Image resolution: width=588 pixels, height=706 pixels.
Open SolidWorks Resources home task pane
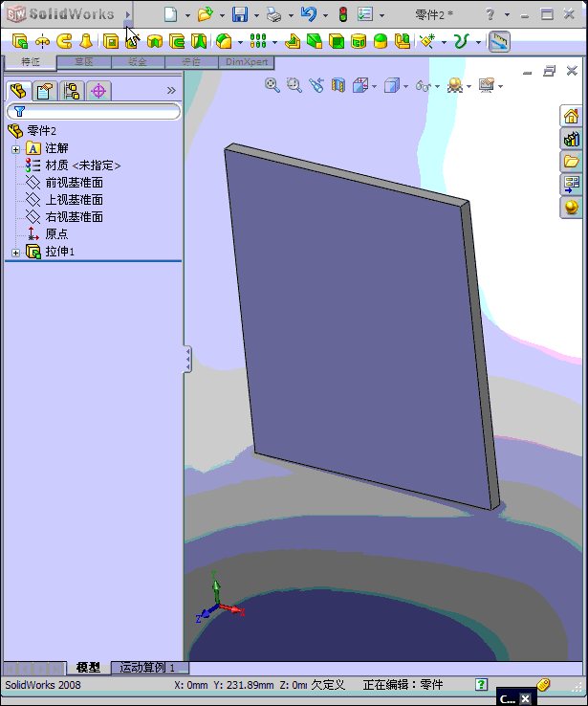click(x=571, y=116)
